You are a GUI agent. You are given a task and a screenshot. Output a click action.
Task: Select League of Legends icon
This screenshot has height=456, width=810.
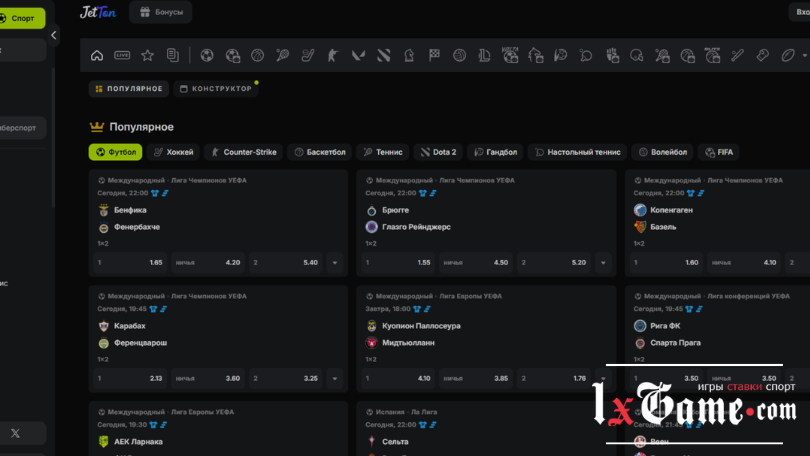click(x=485, y=55)
